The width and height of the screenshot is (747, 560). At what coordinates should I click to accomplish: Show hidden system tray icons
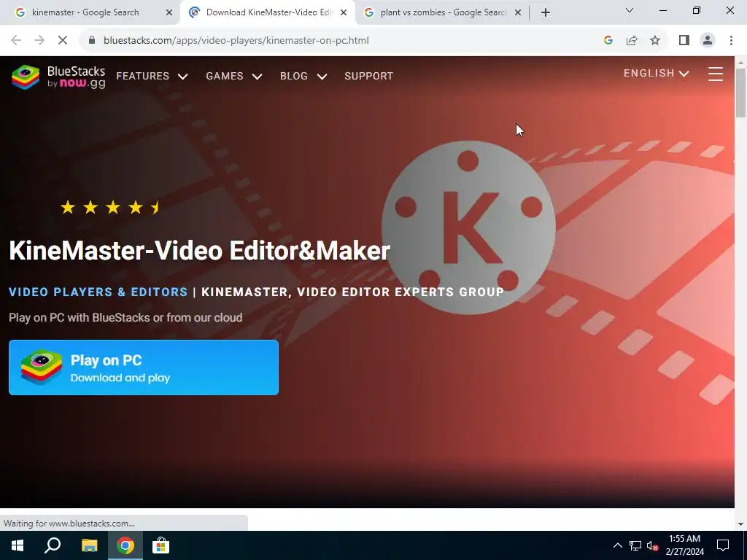617,545
